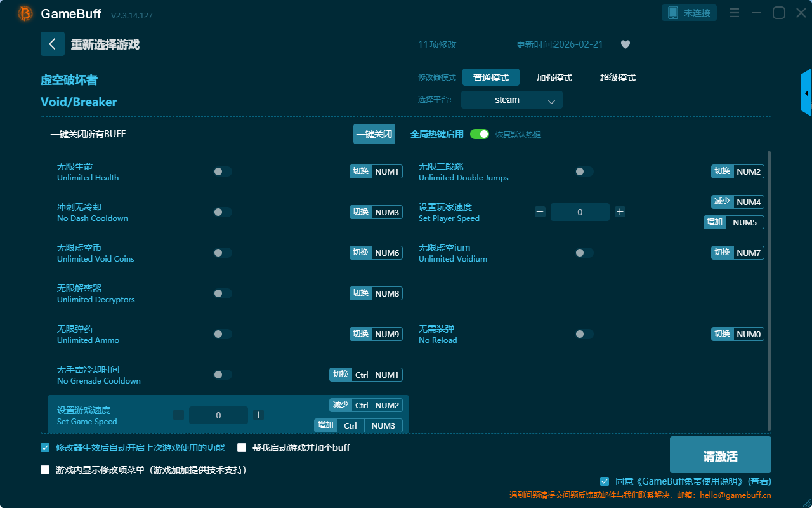This screenshot has height=508, width=812.
Task: Open the hamburger menu icon
Action: point(734,13)
